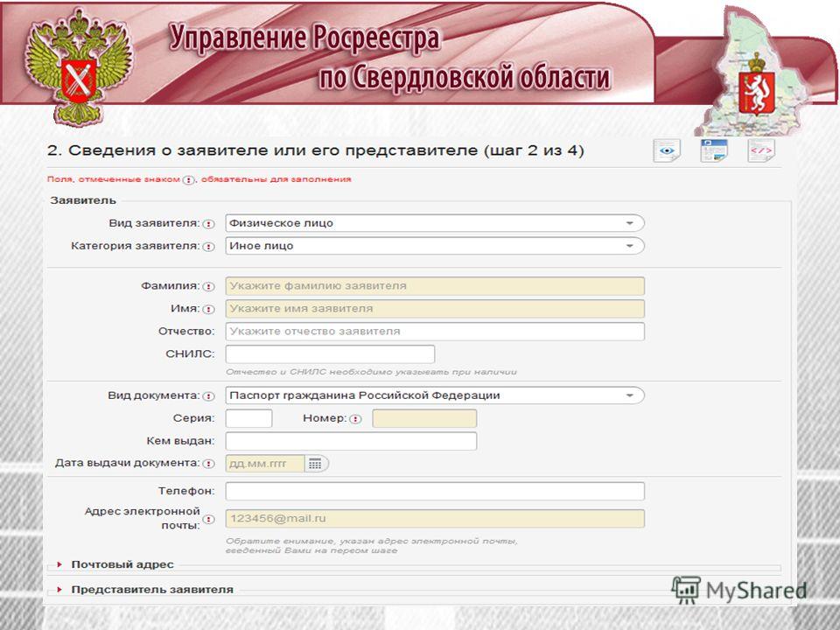This screenshot has height=630, width=840.
Task: Click required mark beside Вид заявителя
Action: [x=209, y=224]
